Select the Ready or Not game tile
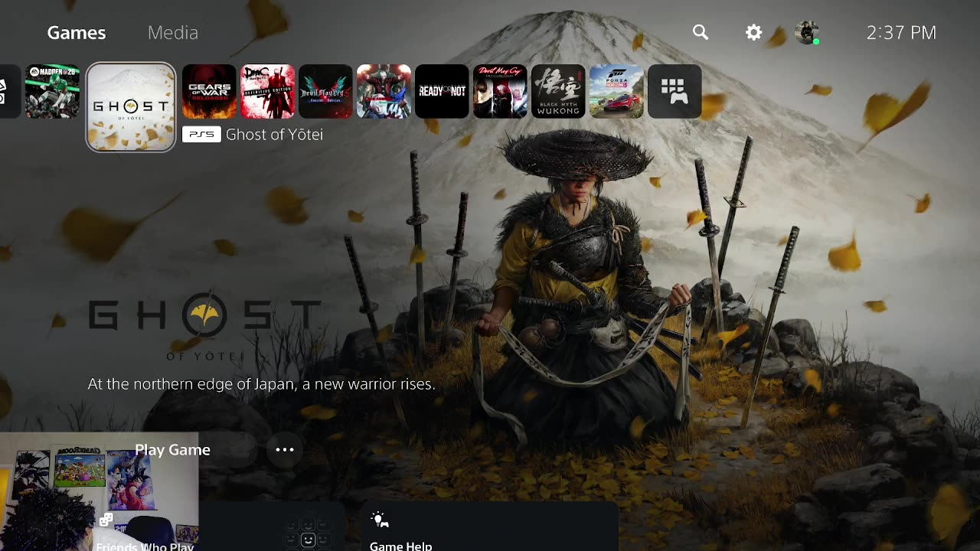The width and height of the screenshot is (980, 551). pos(442,91)
